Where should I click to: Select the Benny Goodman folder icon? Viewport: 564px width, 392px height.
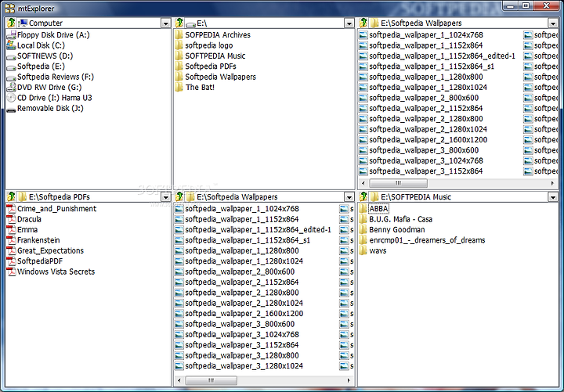click(x=363, y=229)
